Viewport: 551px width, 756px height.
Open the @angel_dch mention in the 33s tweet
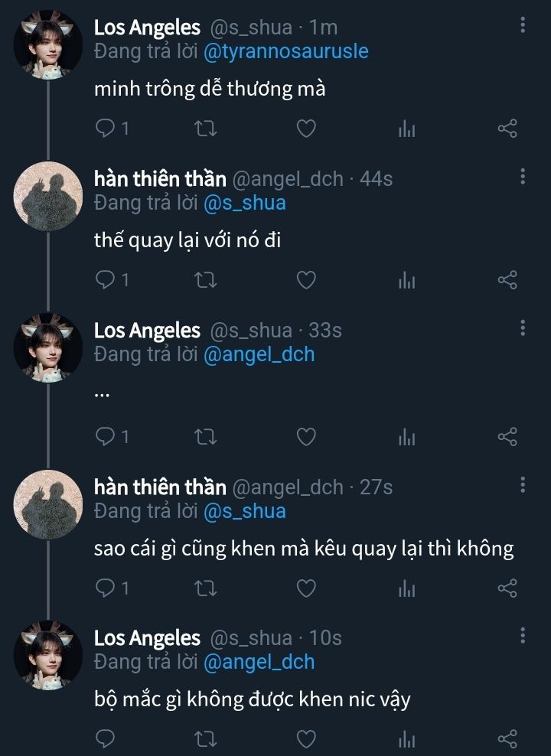click(x=259, y=354)
